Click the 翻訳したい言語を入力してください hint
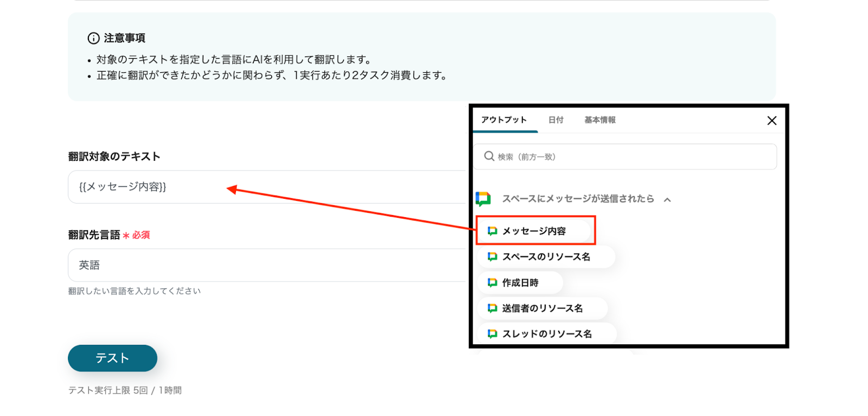This screenshot has height=416, width=868. click(x=135, y=291)
